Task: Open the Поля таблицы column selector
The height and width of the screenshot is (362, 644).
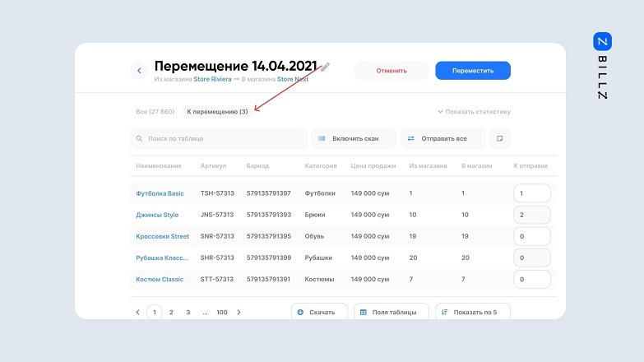Action: coord(390,313)
